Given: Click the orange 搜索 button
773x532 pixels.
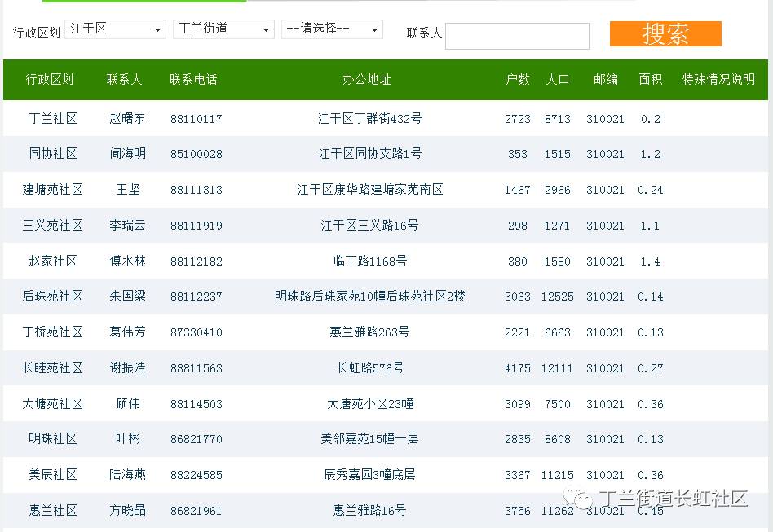Looking at the screenshot, I should pos(665,33).
